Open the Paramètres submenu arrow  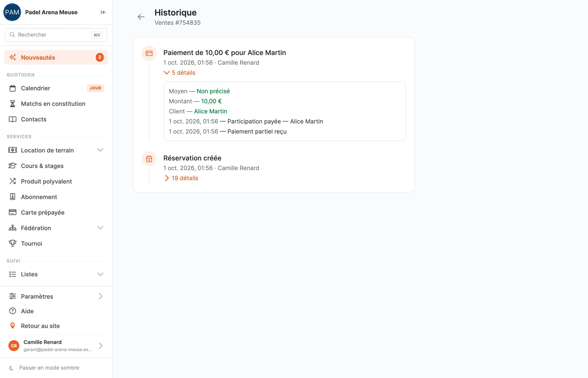pyautogui.click(x=100, y=296)
